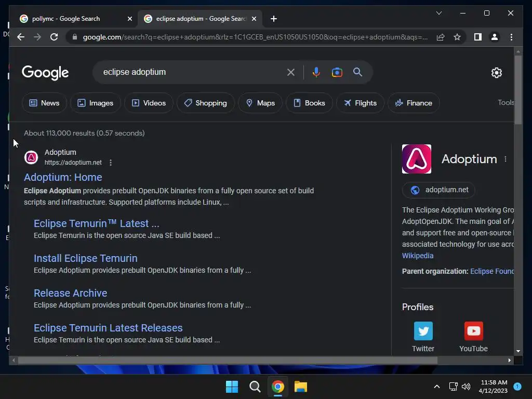Screen dimensions: 532x399
Task: Open the notification badge in tray
Action: click(x=517, y=386)
